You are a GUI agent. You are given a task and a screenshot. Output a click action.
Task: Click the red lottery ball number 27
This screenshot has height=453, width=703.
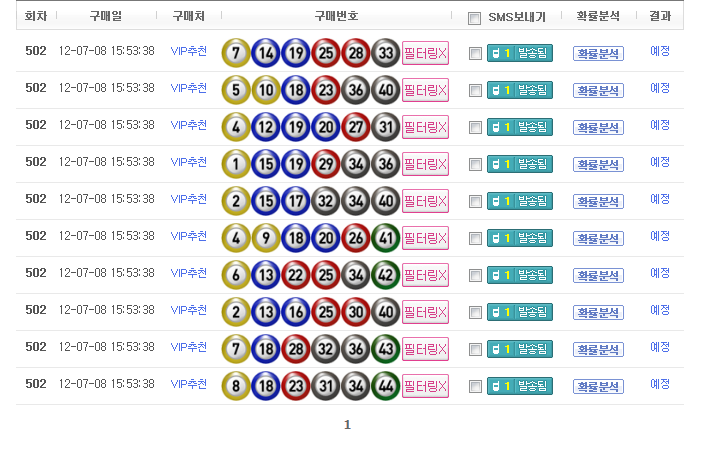pyautogui.click(x=355, y=126)
